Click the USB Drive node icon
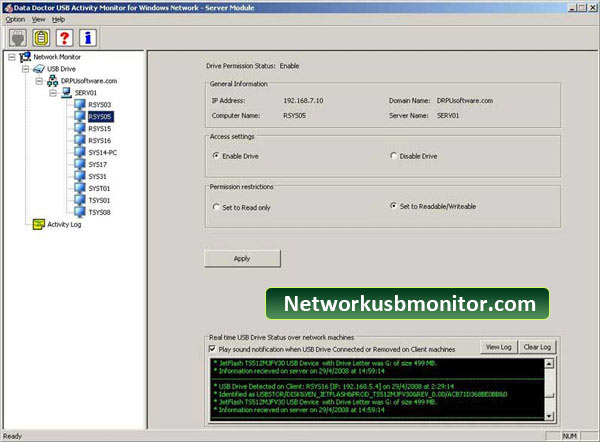The width and height of the screenshot is (600, 442). coord(39,69)
